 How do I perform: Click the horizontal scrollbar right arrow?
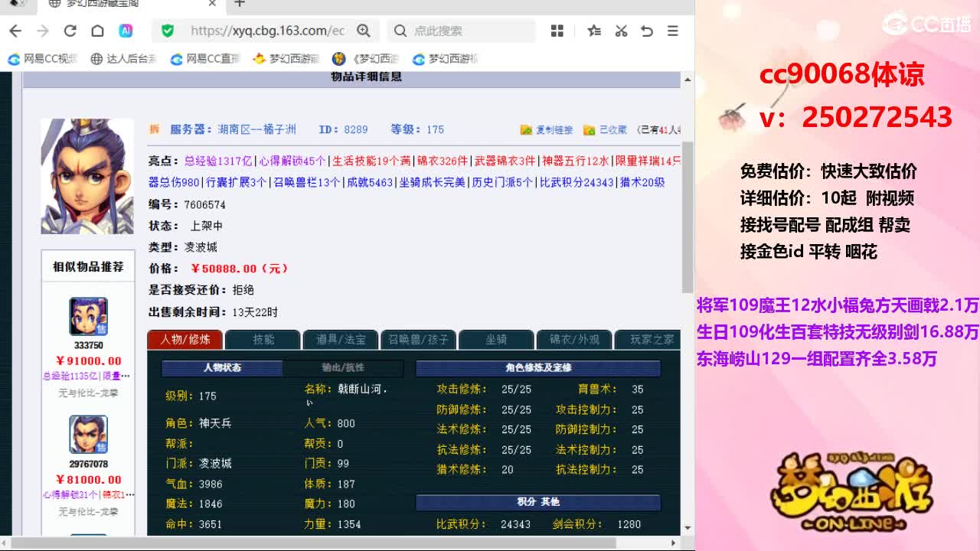pos(673,543)
